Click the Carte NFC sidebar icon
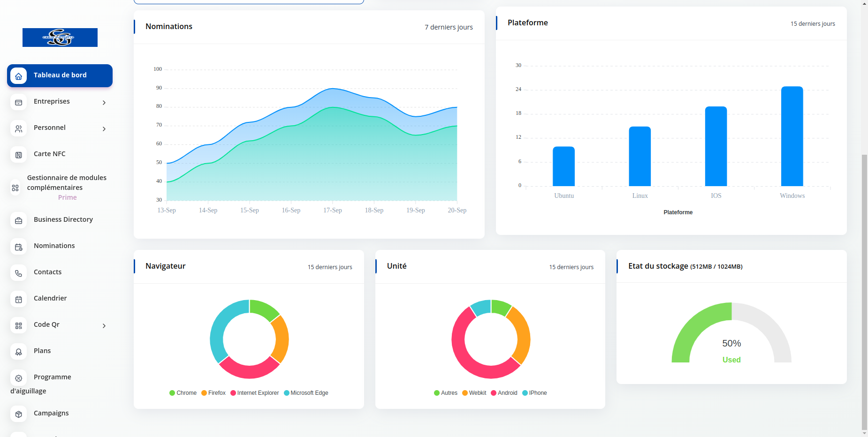 click(19, 155)
